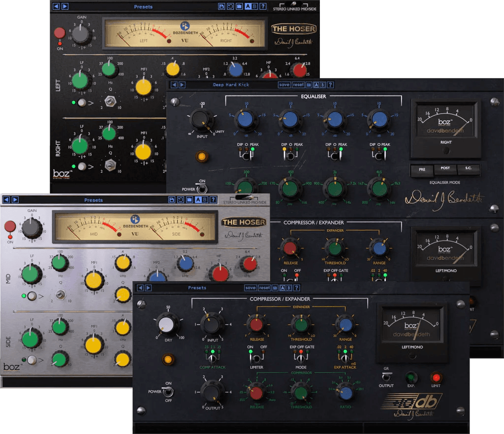Open the preset folder icon in top Hoser toolbar
504x434 pixels.
click(x=238, y=7)
